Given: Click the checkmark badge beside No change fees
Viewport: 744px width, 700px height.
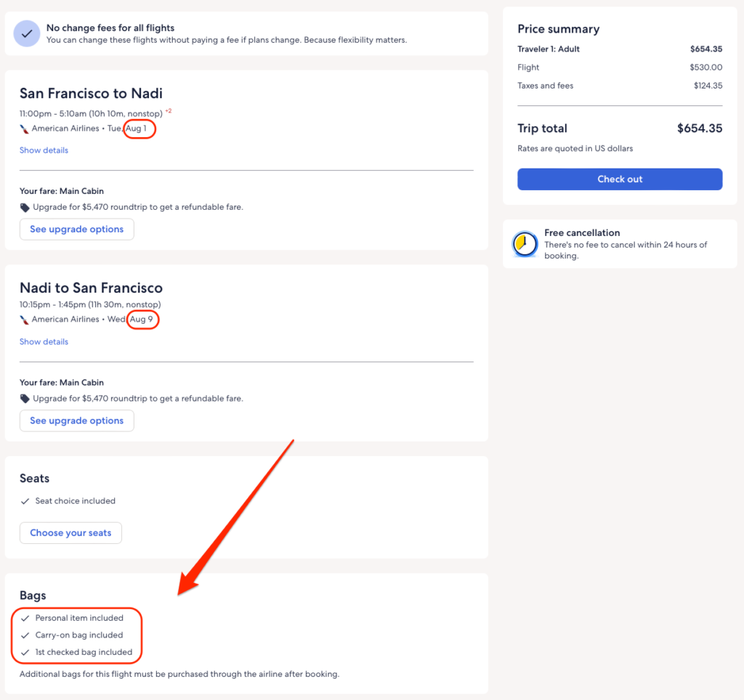Looking at the screenshot, I should tap(27, 33).
